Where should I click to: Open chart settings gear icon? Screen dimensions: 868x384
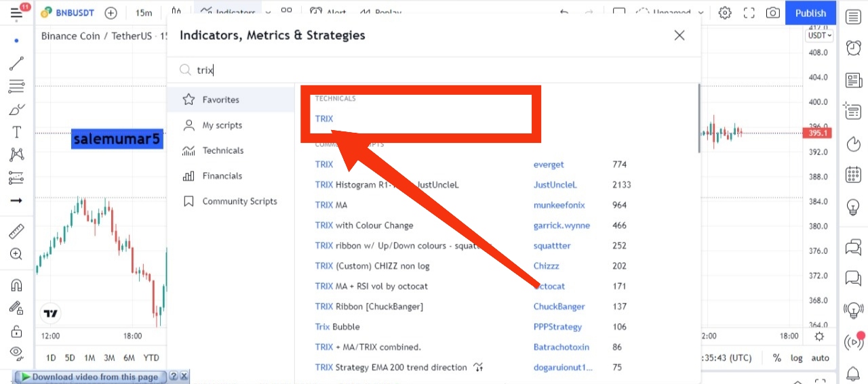coord(725,13)
